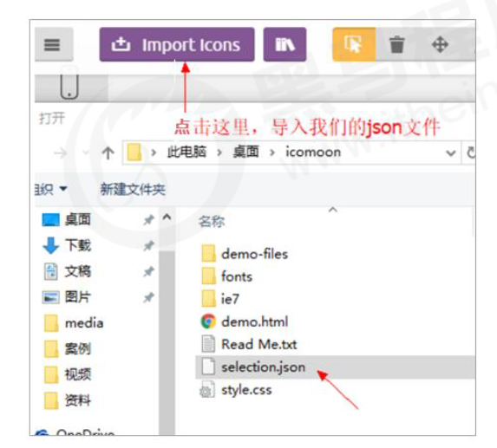Go up one folder level

point(108,153)
